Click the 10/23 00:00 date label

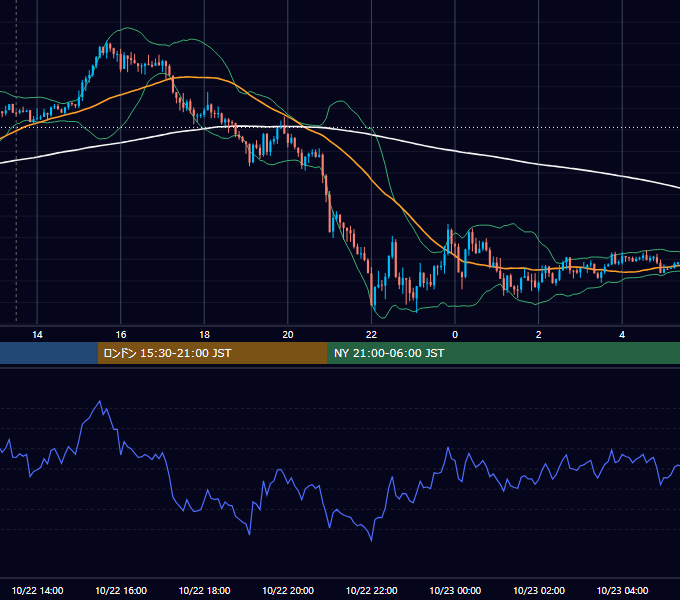coord(455,590)
